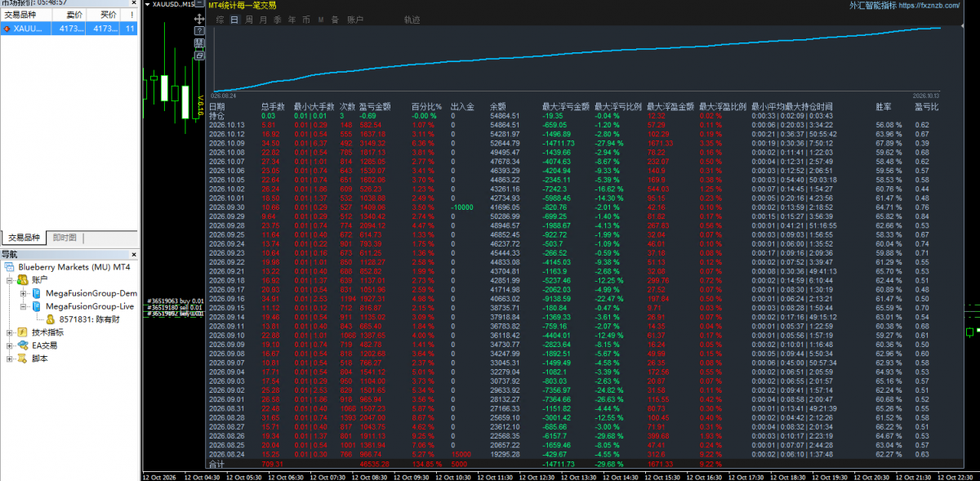Select the 月 monthly period tab
Screen dimensions: 980x481
click(x=263, y=19)
